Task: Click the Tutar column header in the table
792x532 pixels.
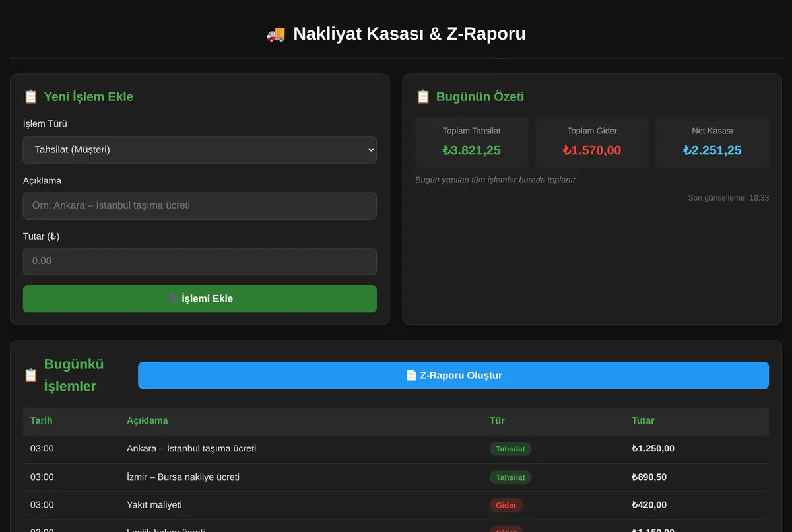Action: point(643,420)
